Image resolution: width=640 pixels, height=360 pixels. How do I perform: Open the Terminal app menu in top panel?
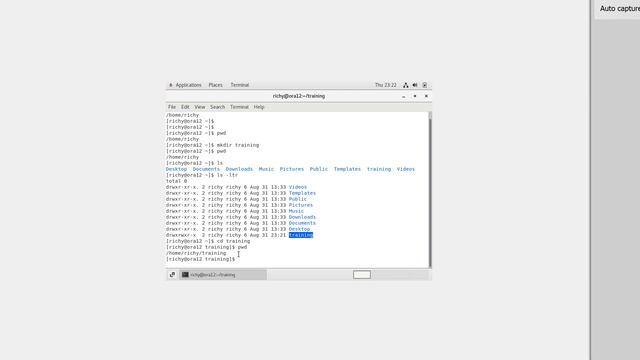[240, 85]
